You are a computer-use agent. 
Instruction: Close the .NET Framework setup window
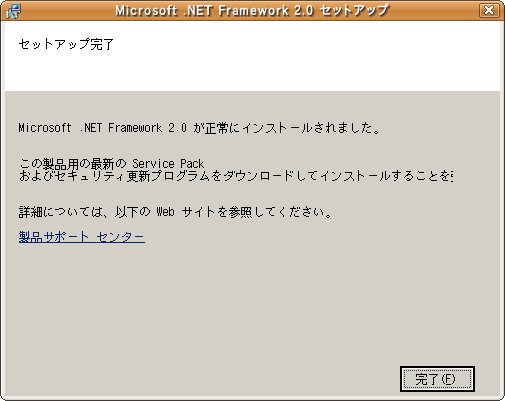point(489,10)
